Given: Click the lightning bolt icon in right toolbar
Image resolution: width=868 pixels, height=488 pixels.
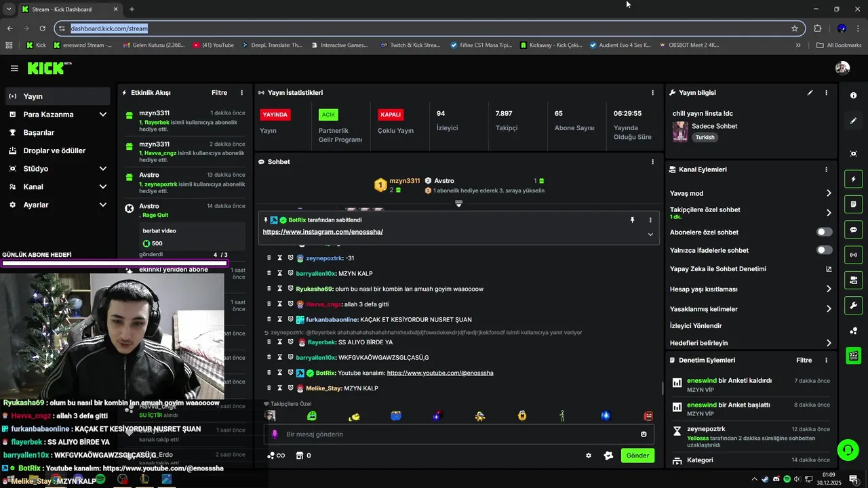Looking at the screenshot, I should pos(854,180).
